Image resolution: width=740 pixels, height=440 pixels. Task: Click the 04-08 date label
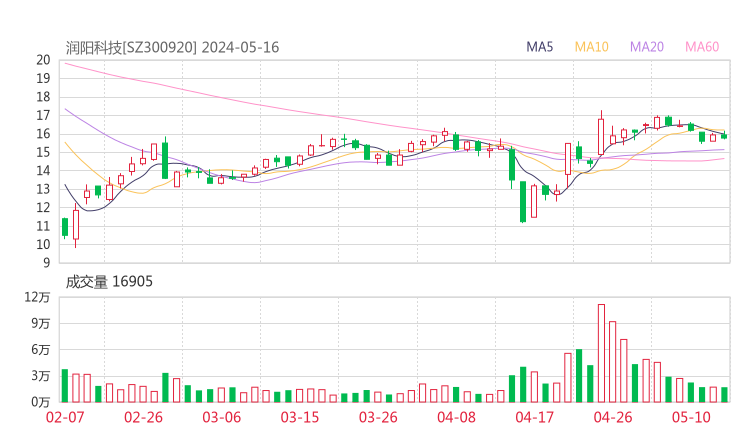click(x=456, y=417)
